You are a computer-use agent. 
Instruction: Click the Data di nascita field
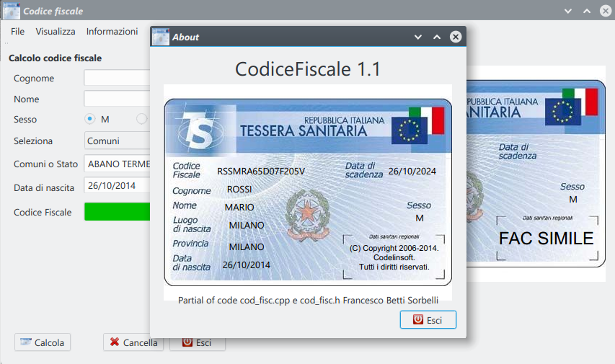coord(117,185)
